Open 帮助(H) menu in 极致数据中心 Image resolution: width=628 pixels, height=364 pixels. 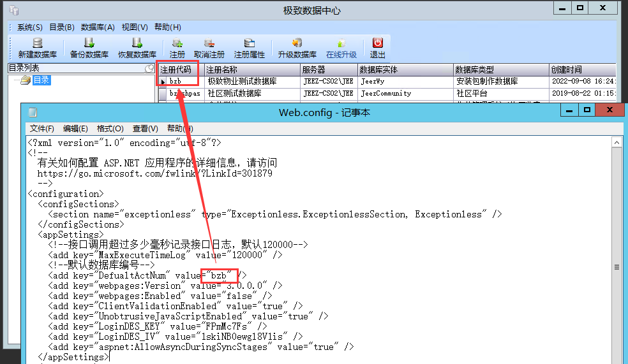[x=167, y=27]
